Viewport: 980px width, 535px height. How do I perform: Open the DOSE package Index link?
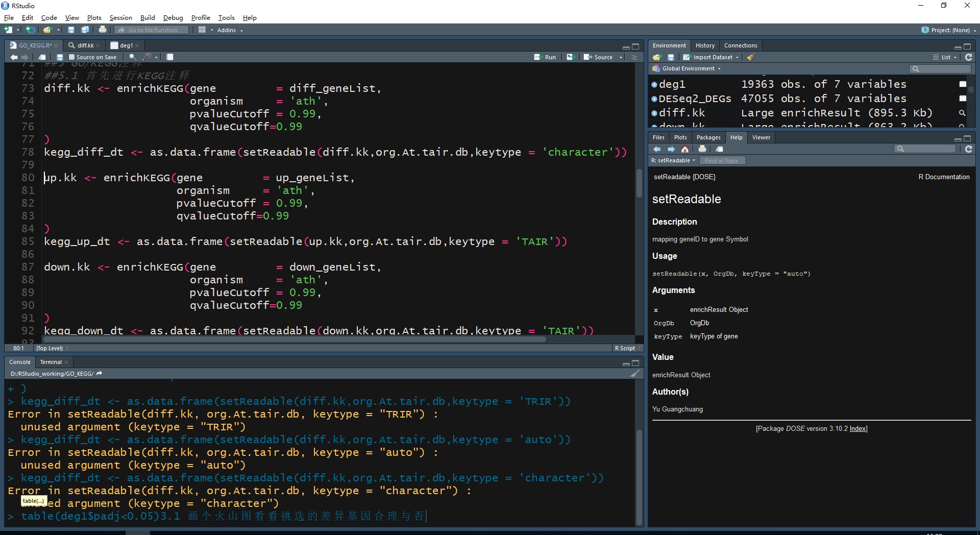pos(857,429)
